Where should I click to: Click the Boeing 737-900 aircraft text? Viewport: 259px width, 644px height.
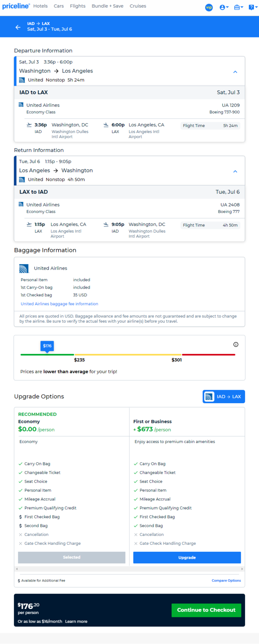tap(225, 112)
